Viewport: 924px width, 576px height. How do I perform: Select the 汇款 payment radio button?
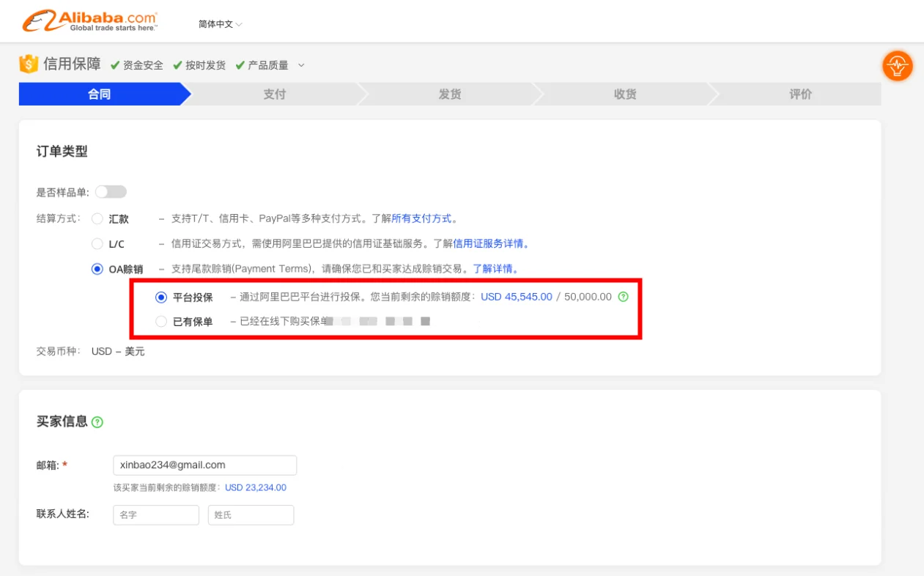coord(97,218)
